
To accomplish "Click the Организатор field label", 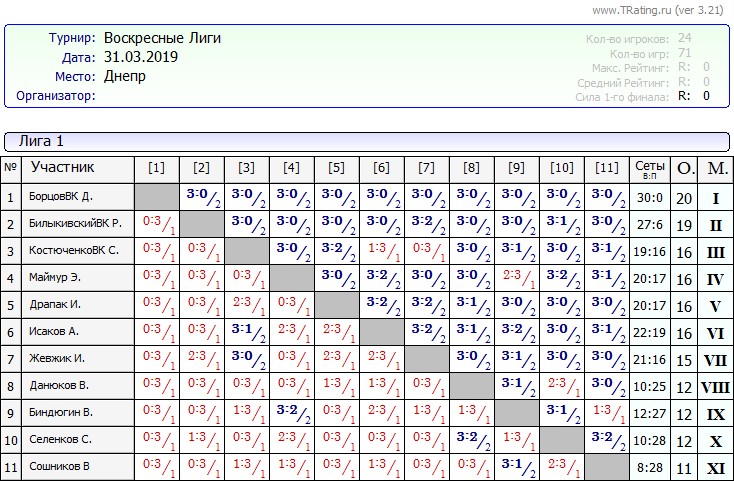I will click(56, 96).
